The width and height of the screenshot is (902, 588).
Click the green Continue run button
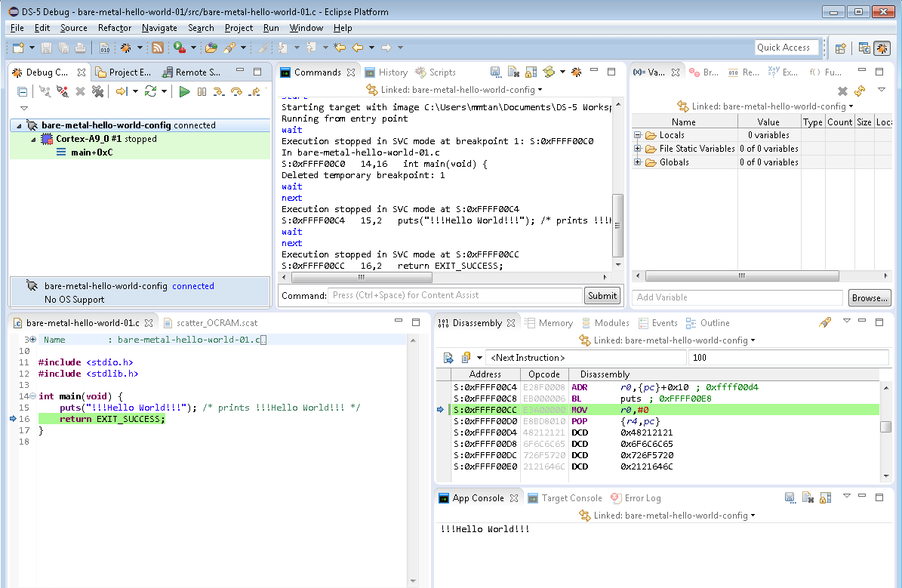coord(184,91)
